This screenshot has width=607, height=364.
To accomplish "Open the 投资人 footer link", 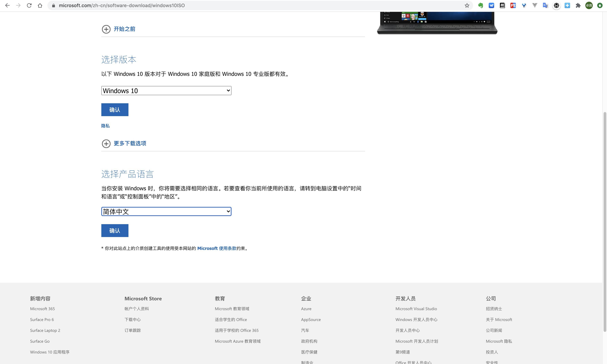I will (x=492, y=352).
